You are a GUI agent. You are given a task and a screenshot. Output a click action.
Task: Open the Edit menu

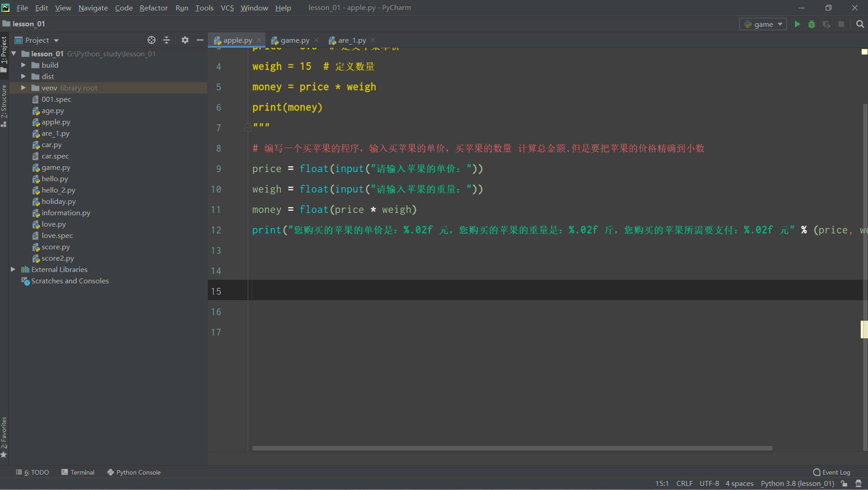41,8
